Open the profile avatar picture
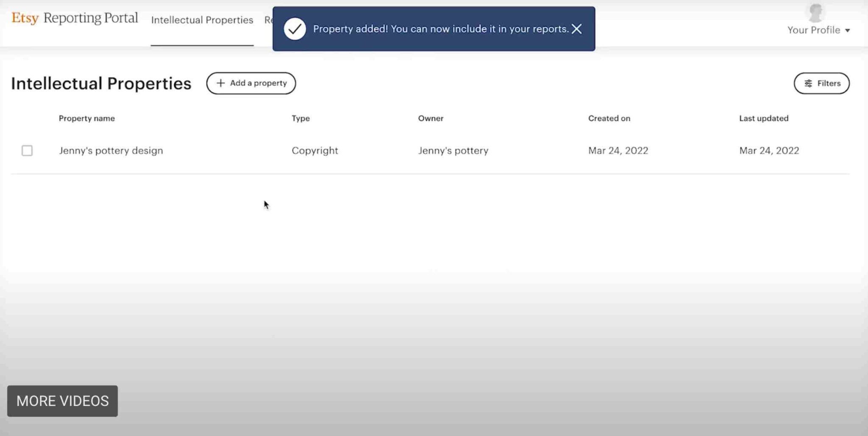Viewport: 868px width, 436px height. click(x=815, y=12)
